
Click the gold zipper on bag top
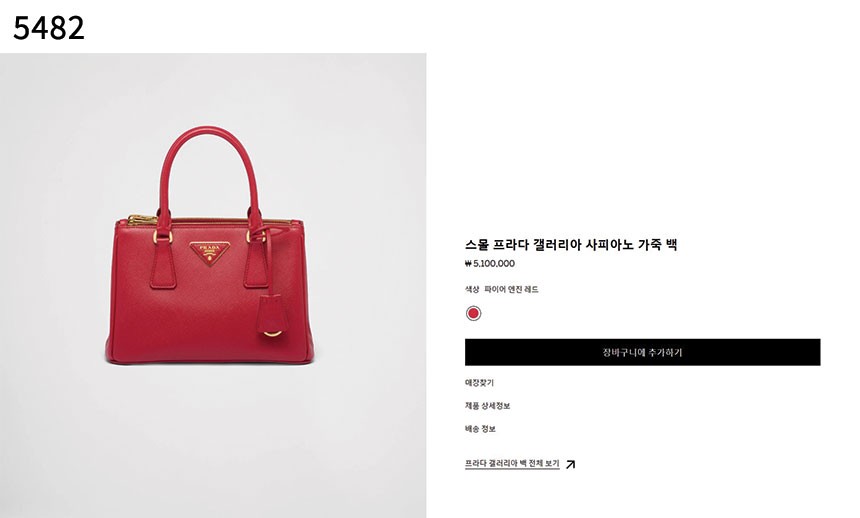(142, 221)
